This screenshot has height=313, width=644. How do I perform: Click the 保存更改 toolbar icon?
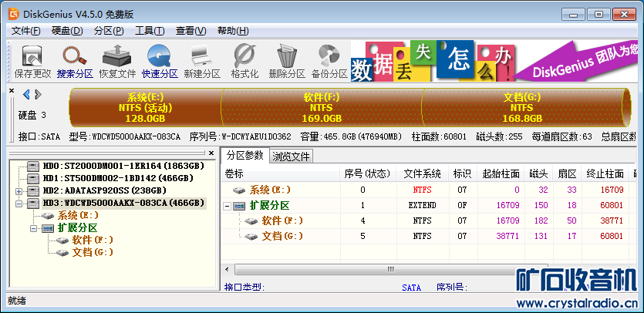click(x=32, y=62)
